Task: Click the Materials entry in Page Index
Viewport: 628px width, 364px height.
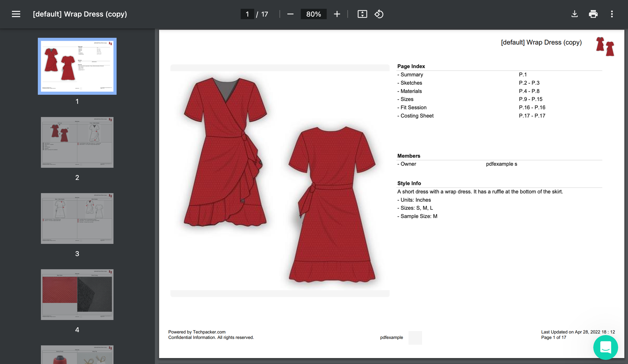Action: 411,91
